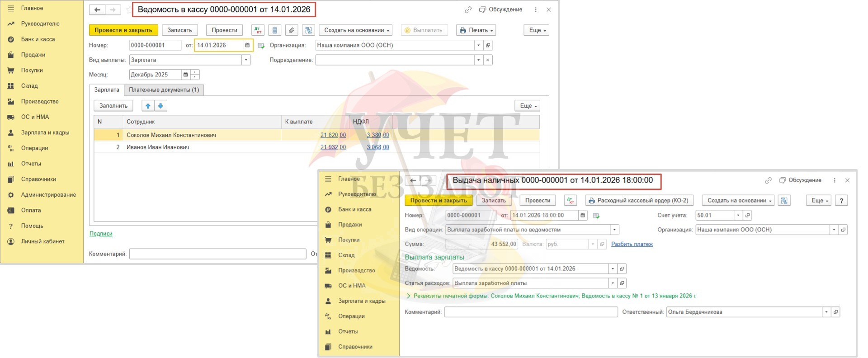The height and width of the screenshot is (358, 868).
Task: Print Расходный кассовый ордер (КО-2)
Action: tap(639, 200)
